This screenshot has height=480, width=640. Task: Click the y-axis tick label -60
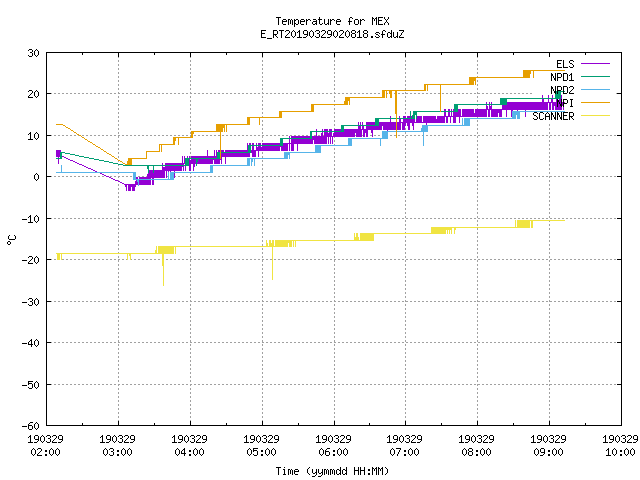[x=31, y=426]
